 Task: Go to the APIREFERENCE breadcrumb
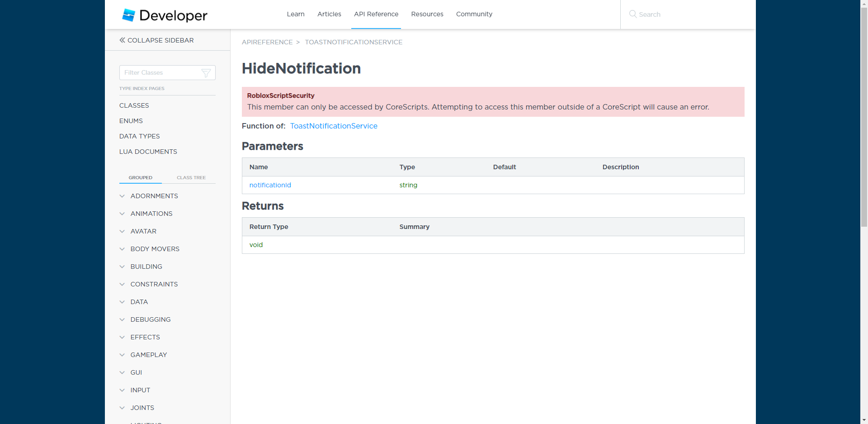coord(267,42)
